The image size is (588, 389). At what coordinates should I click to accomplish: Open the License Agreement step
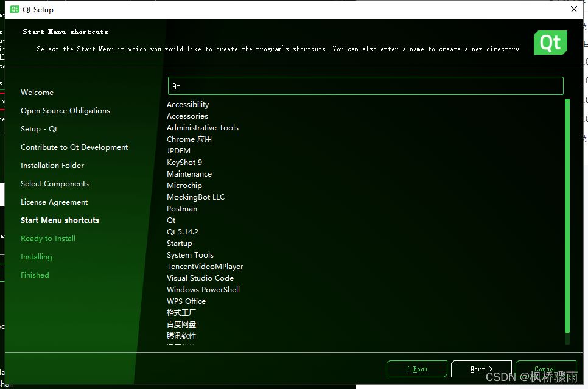[x=54, y=202]
